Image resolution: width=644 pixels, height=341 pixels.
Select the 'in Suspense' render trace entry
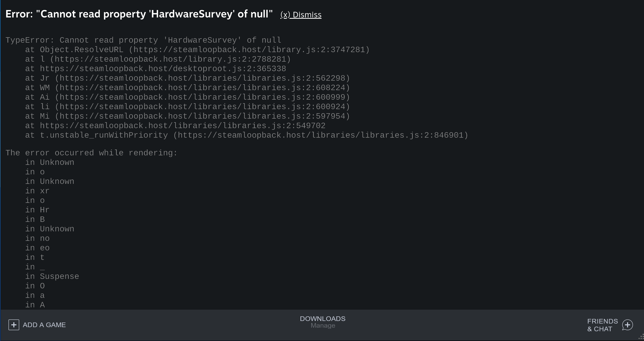(52, 276)
